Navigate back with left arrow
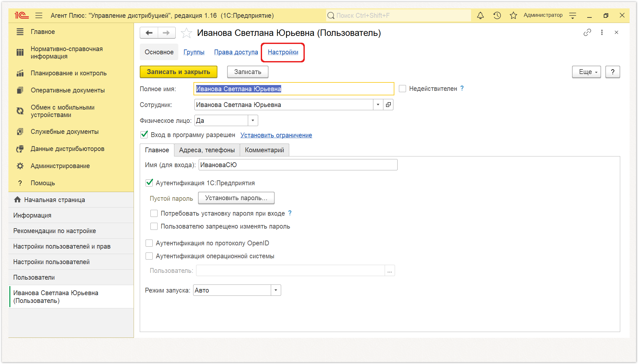 tap(149, 33)
